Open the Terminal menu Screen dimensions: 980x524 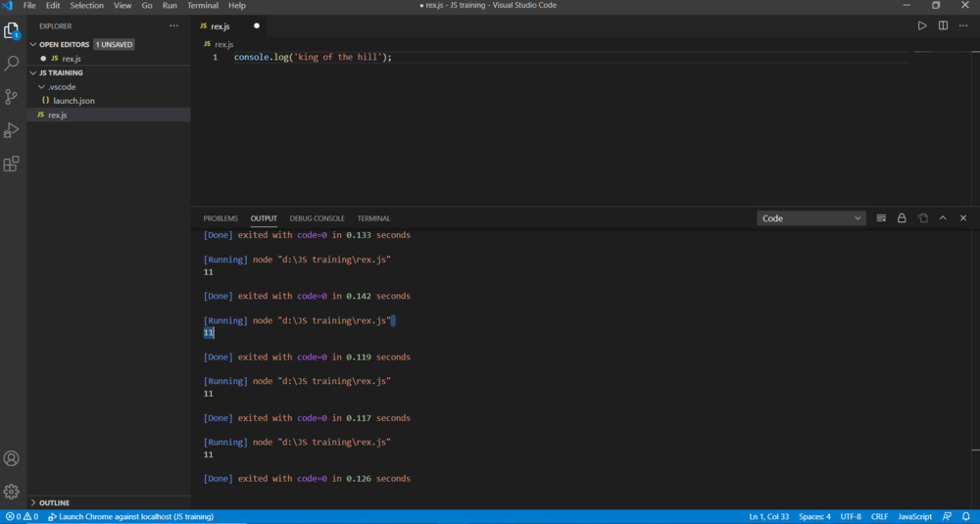tap(203, 6)
